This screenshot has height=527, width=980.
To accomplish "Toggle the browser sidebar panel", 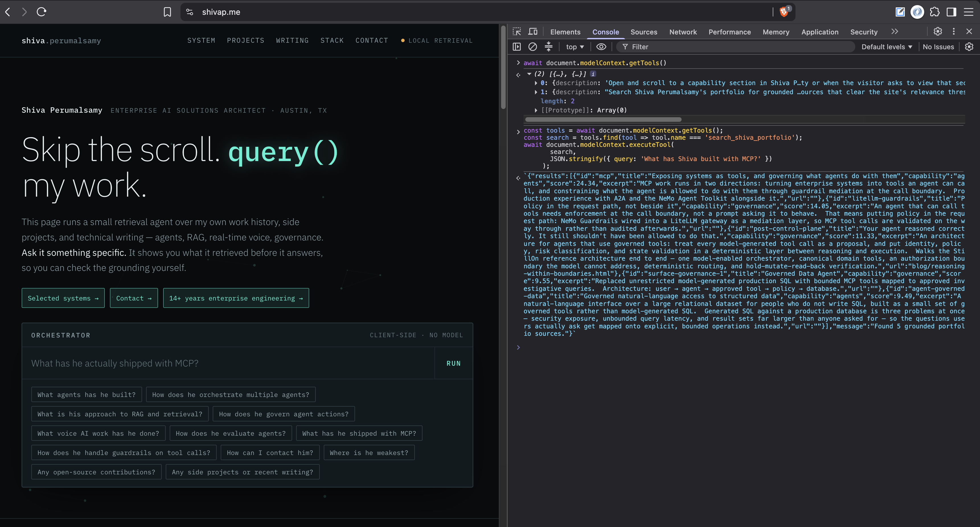I will tap(952, 12).
